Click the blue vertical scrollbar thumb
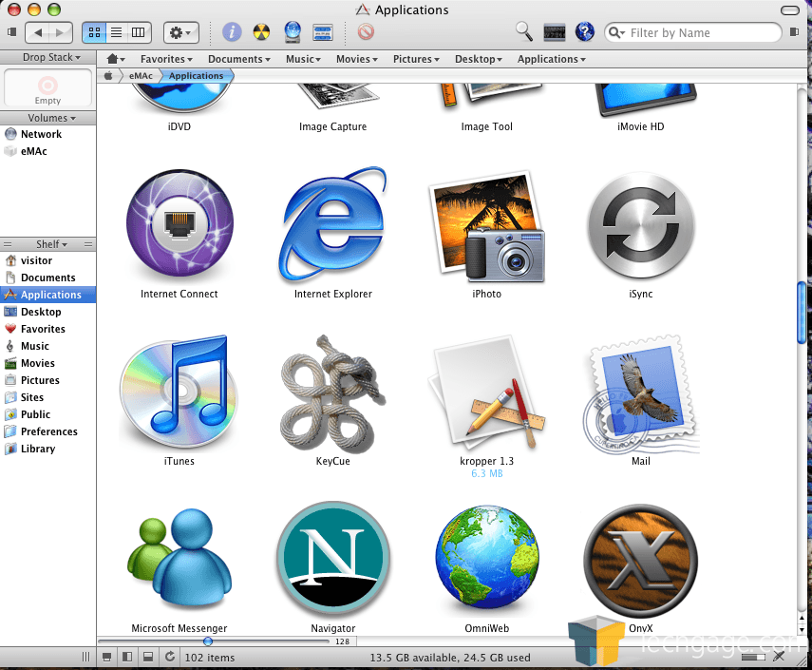The height and width of the screenshot is (670, 812). [802, 312]
